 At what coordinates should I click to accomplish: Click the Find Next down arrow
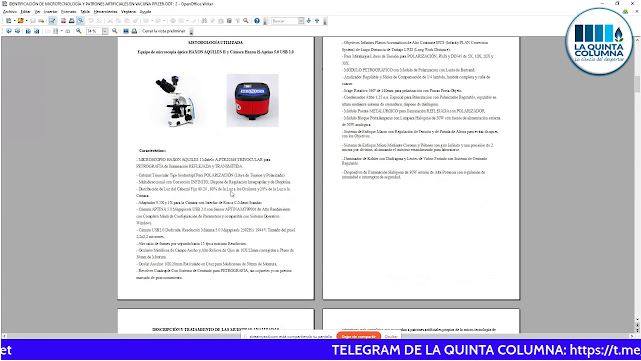point(309,20)
